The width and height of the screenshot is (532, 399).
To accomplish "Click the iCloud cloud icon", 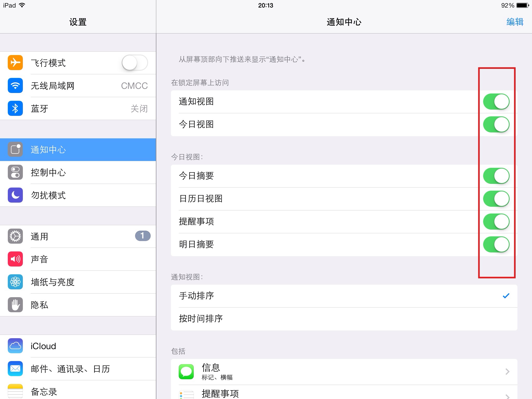I will point(15,346).
